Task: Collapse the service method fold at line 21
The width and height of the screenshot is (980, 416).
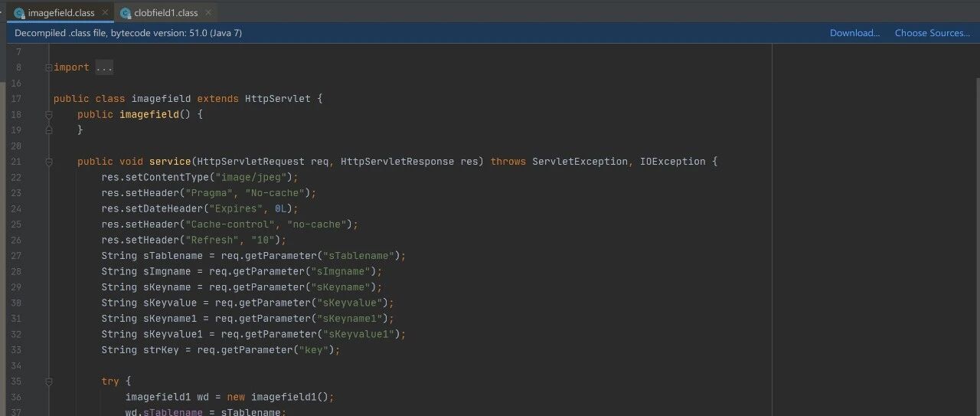Action: (x=48, y=162)
